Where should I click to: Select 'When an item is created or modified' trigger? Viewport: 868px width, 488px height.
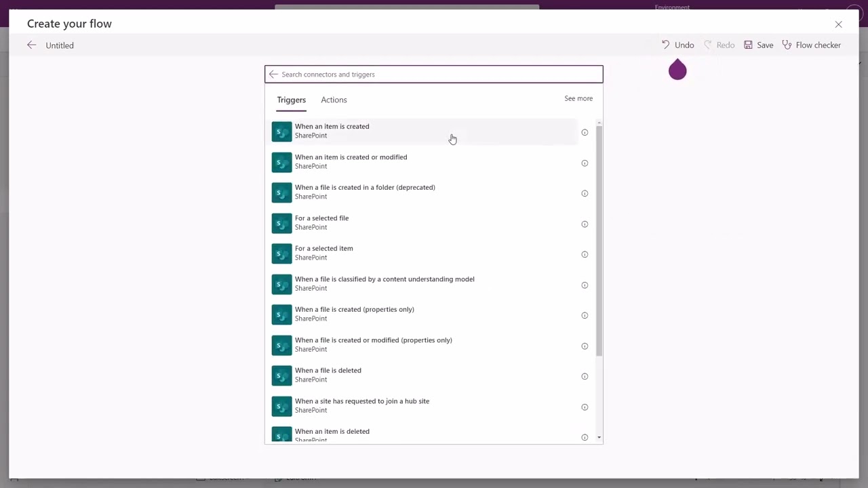(424, 162)
